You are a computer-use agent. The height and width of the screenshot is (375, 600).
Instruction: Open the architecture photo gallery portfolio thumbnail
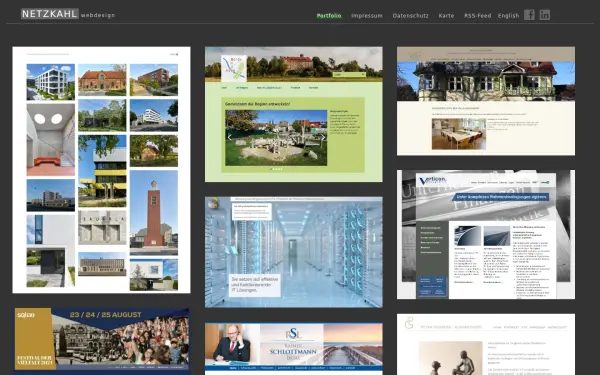point(101,170)
